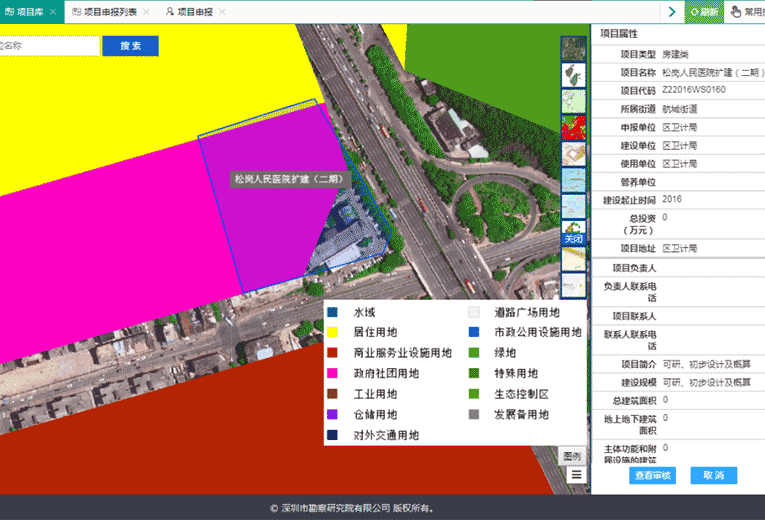765x520 pixels.
Task: Click the red land-use layer thumbnail
Action: [x=573, y=127]
